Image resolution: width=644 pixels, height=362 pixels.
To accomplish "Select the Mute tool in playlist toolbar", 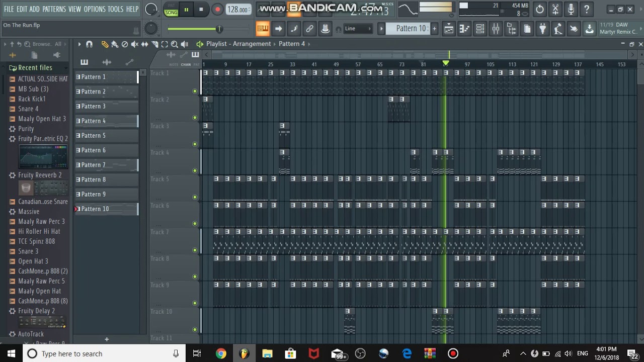I will tap(135, 44).
